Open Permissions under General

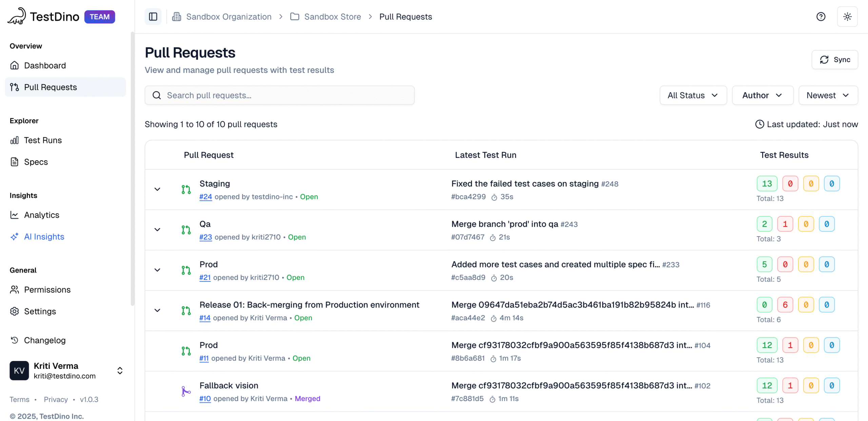pyautogui.click(x=47, y=289)
